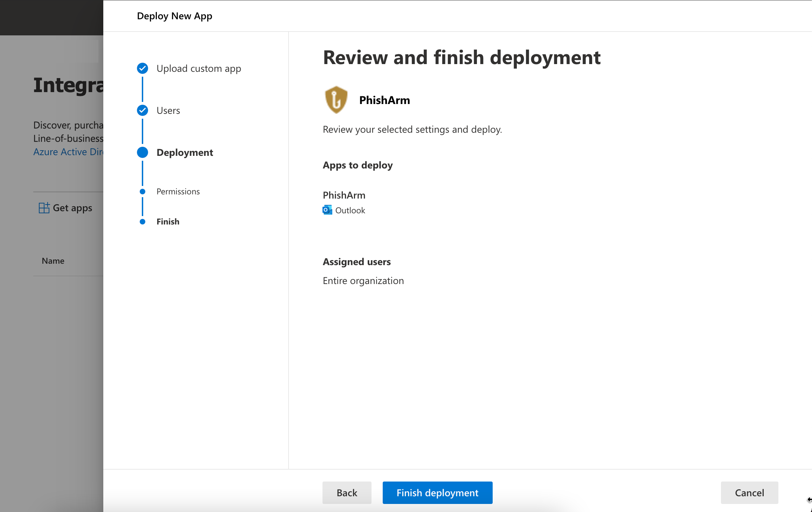Select the Finish sub-step label
Screen dimensions: 812x512
168,222
